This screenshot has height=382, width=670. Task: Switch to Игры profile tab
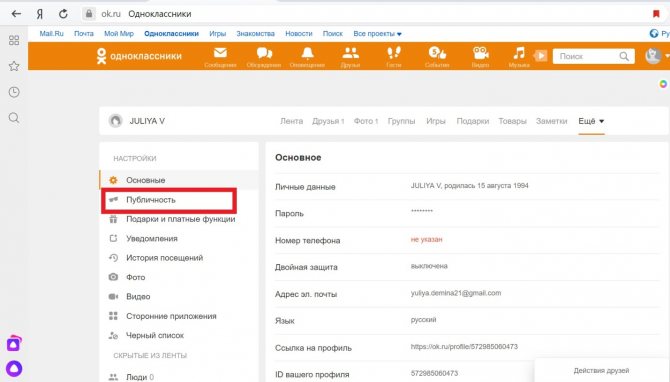tap(436, 121)
